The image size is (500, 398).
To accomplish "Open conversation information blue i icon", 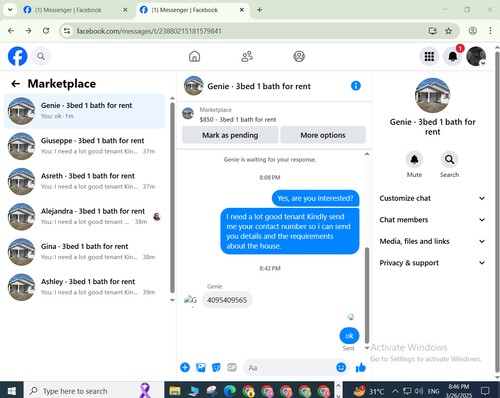I will (356, 86).
